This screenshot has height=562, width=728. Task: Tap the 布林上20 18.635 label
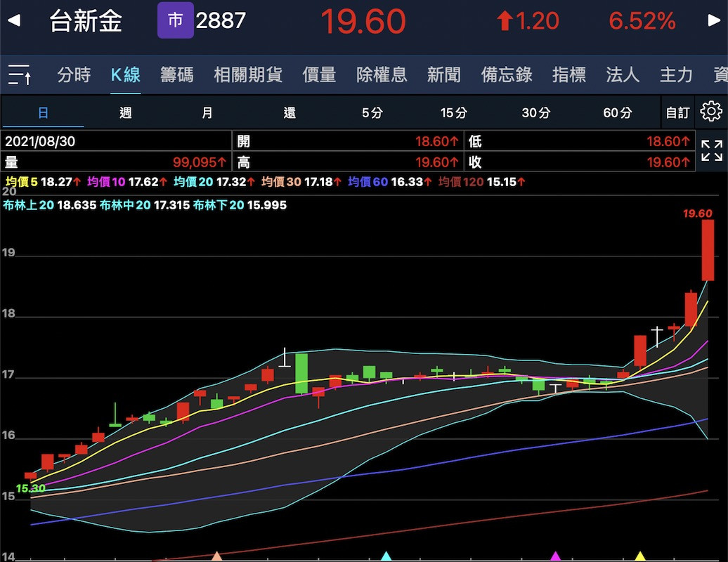(50, 205)
